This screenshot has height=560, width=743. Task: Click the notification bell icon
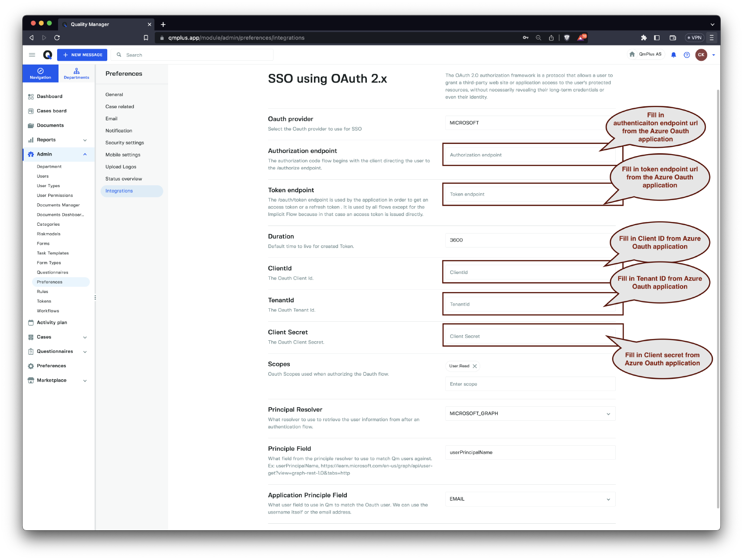673,55
